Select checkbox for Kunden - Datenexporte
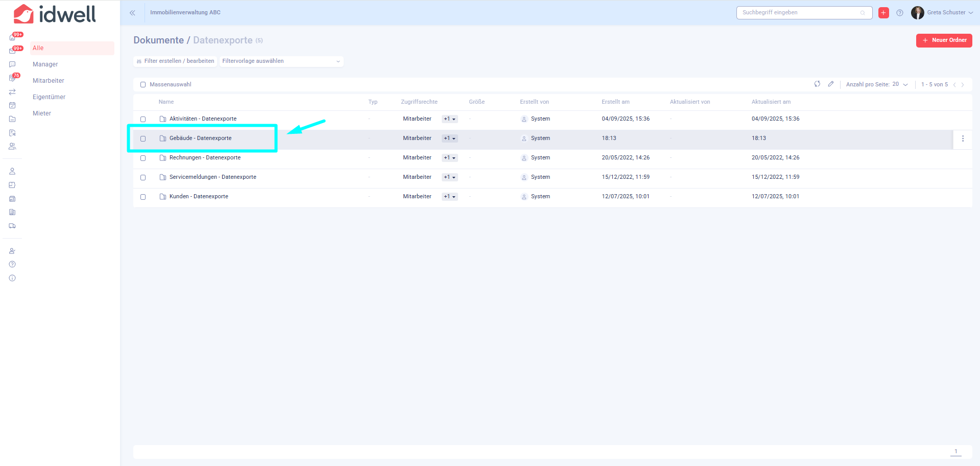This screenshot has width=980, height=466. click(143, 197)
